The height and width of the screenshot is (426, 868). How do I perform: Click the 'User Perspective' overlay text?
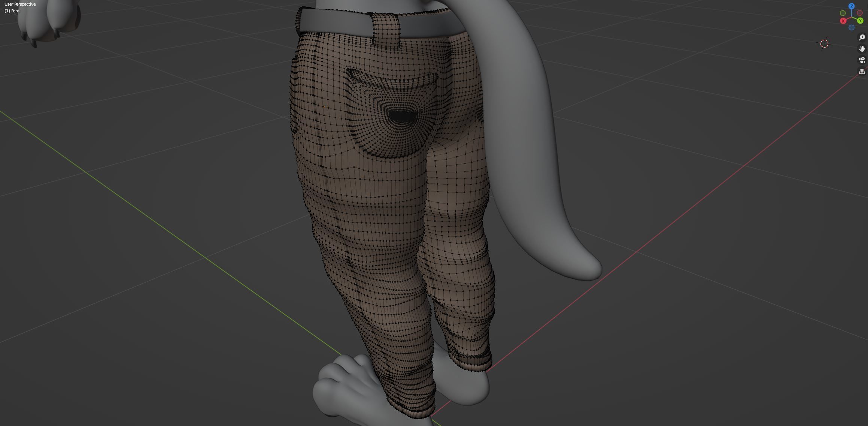(20, 4)
